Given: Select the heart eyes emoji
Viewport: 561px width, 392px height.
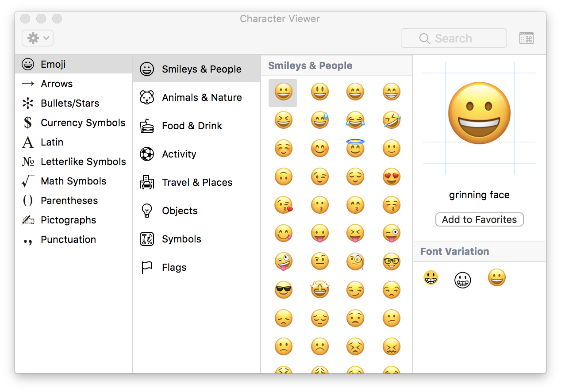Looking at the screenshot, I should coord(392,177).
